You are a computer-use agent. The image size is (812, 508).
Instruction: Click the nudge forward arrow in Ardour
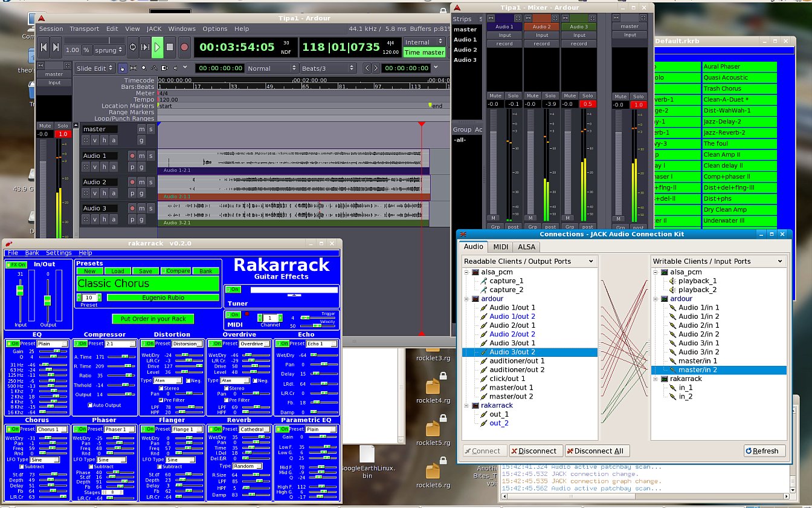(376, 68)
